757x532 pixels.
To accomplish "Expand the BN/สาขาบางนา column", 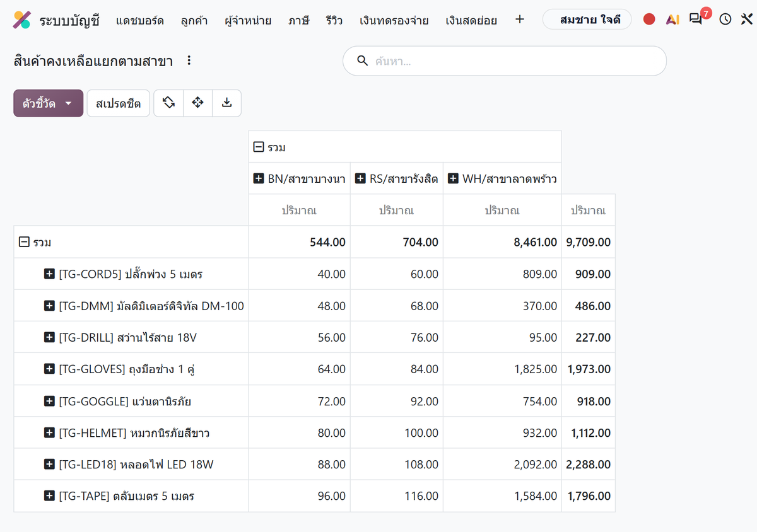I will 258,178.
